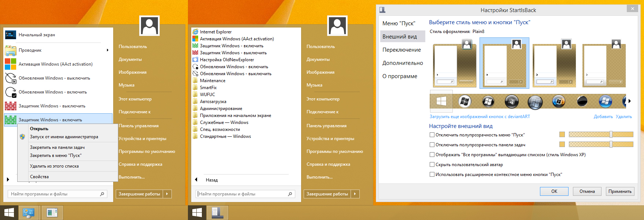The height and width of the screenshot is (220, 644).
Task: Click the all-programs arrow at first menu bottom
Action: click(8, 179)
